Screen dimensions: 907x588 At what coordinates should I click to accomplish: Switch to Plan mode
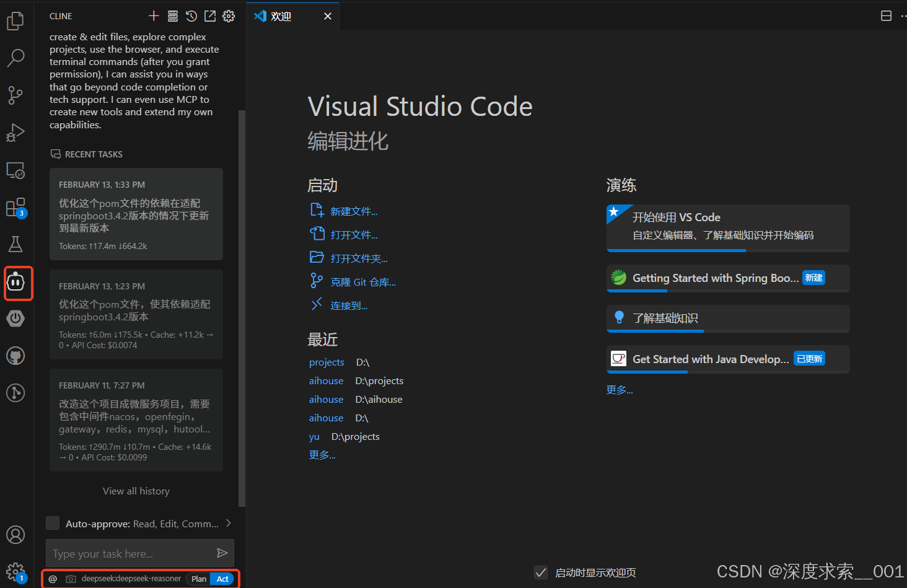(199, 579)
